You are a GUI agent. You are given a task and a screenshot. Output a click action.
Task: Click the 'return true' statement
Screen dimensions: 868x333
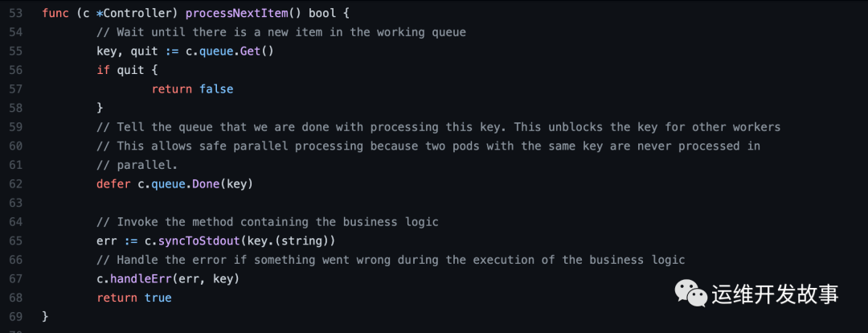[x=134, y=298]
